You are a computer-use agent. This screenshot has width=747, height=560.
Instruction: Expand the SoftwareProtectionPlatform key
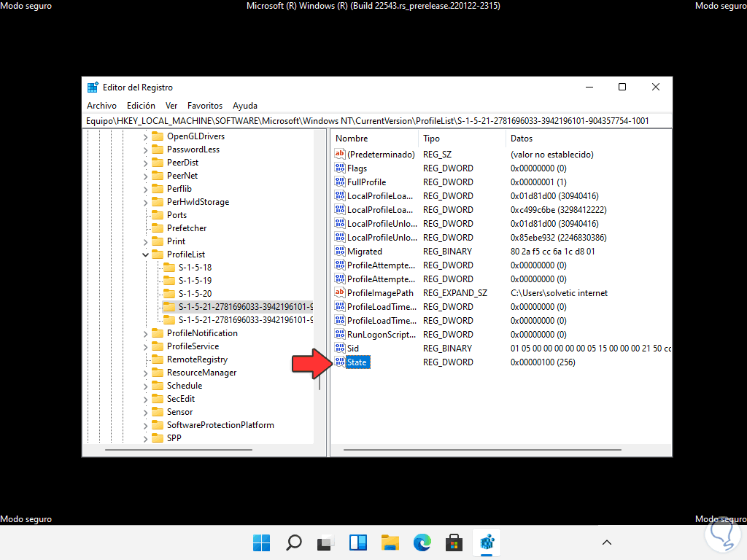[145, 425]
